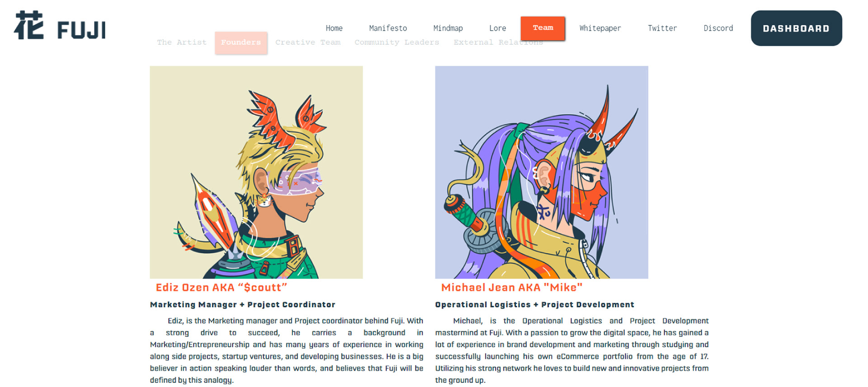Click the FUJI wordmark in header
868x387 pixels.
pyautogui.click(x=81, y=30)
